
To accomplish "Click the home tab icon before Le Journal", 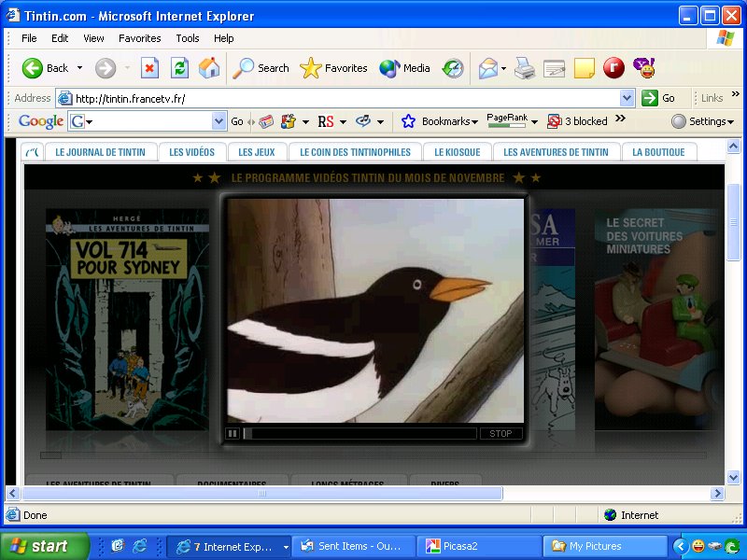I will coord(33,152).
